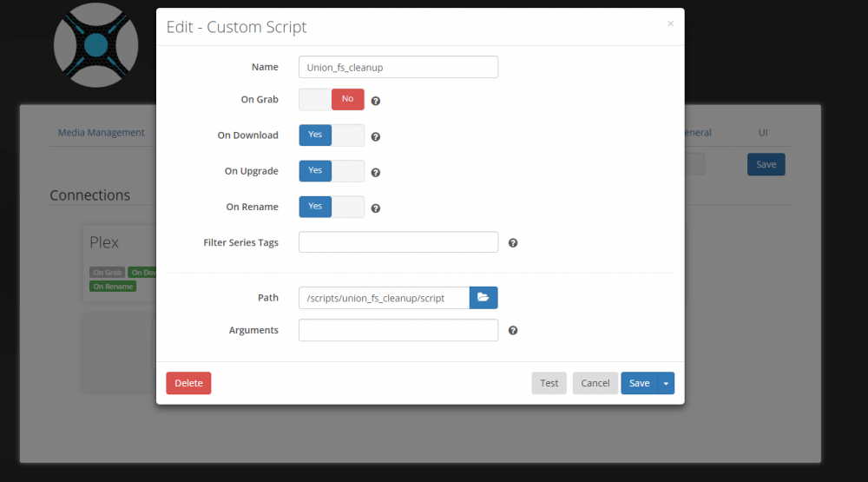Close the Edit Custom Script dialog

pyautogui.click(x=670, y=23)
